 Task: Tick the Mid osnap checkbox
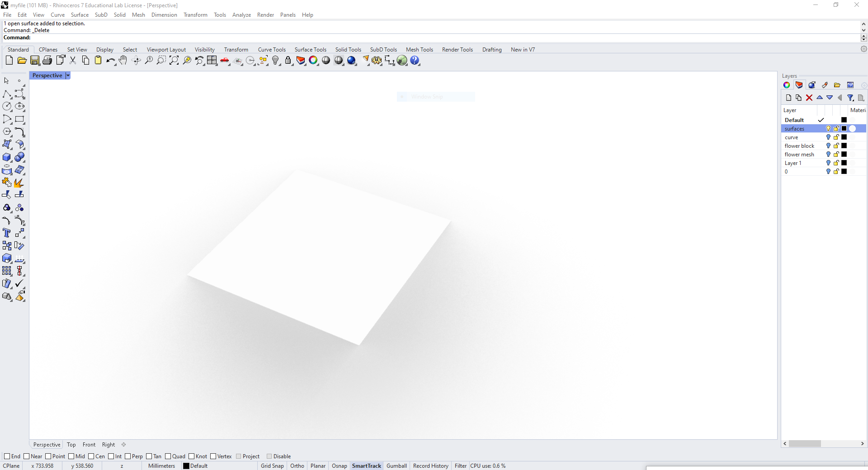71,456
